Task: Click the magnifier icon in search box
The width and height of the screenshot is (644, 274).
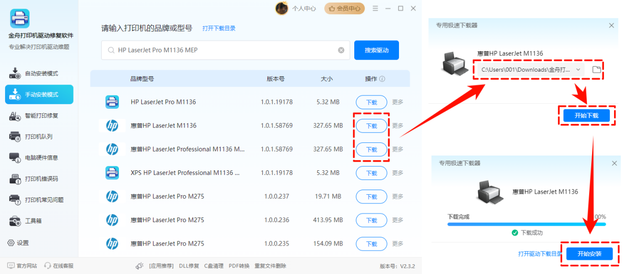Action: (111, 50)
